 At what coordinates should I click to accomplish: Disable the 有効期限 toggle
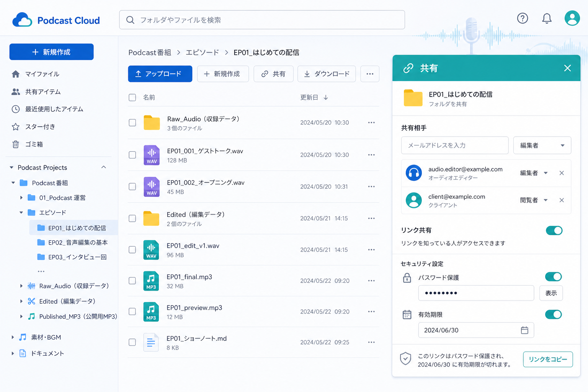[553, 315]
